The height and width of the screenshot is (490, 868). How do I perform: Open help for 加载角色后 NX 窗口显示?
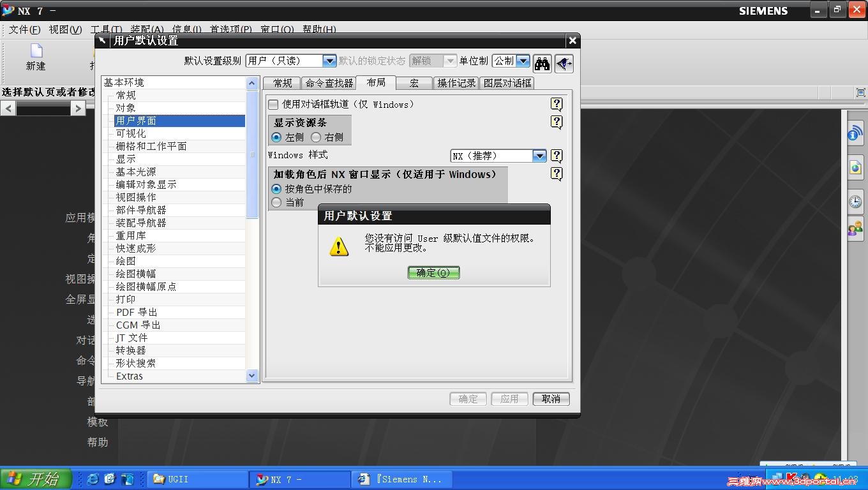pos(557,174)
